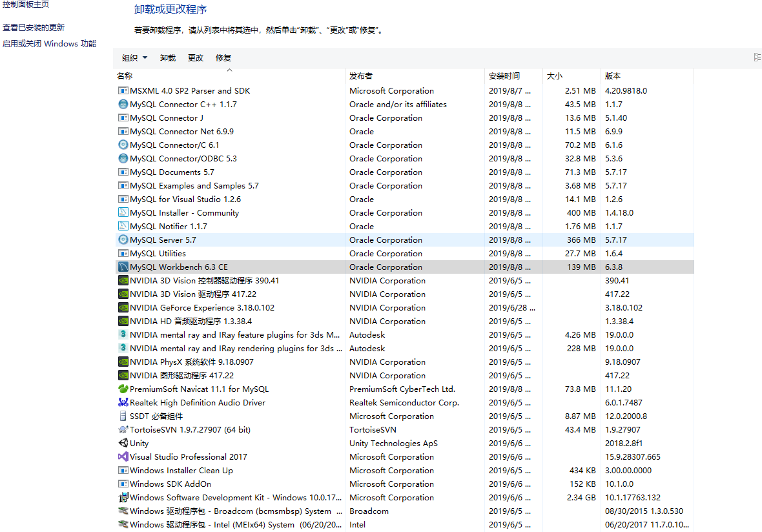The height and width of the screenshot is (532, 762).
Task: Click version 15.9.28307.665
Action: click(x=632, y=456)
